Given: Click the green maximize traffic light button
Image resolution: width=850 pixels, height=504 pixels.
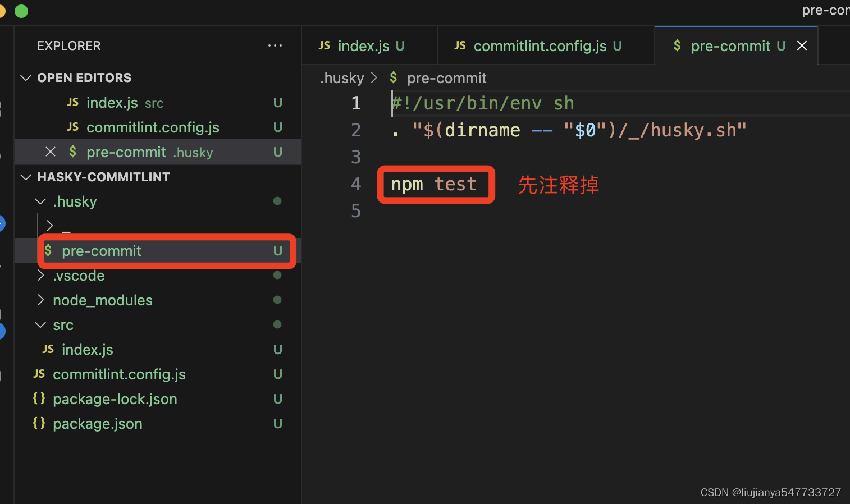Looking at the screenshot, I should 21,10.
